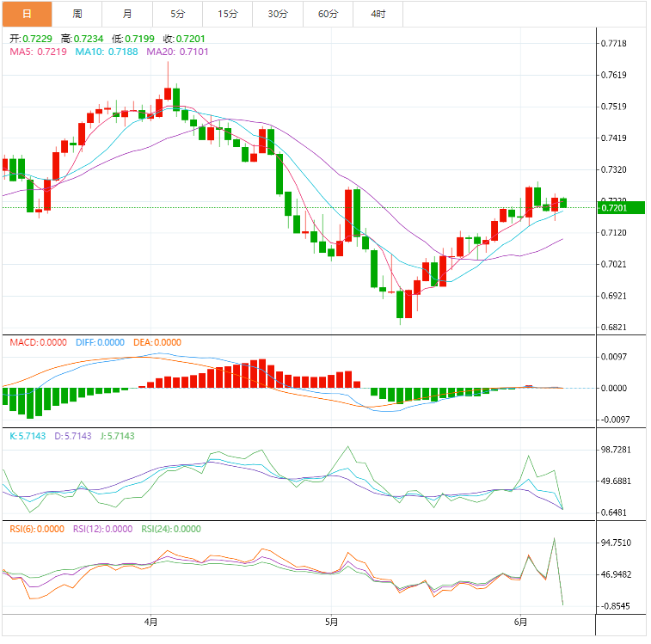
Task: Switch to the 周 weekly tab
Action: tap(77, 14)
